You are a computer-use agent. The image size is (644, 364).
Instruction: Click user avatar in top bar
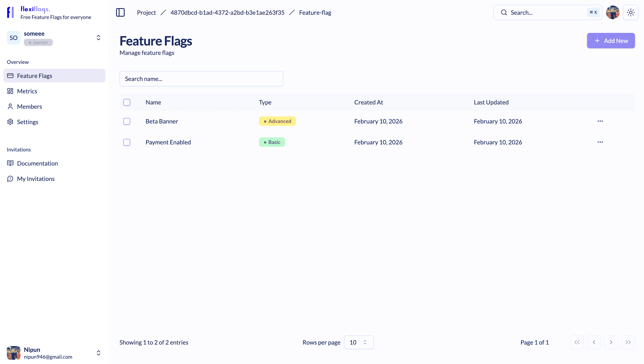(612, 13)
